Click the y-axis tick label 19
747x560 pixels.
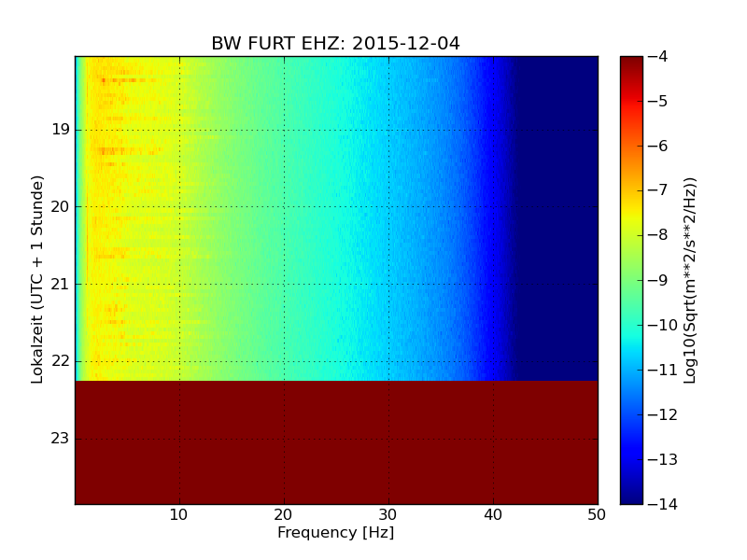pyautogui.click(x=61, y=130)
